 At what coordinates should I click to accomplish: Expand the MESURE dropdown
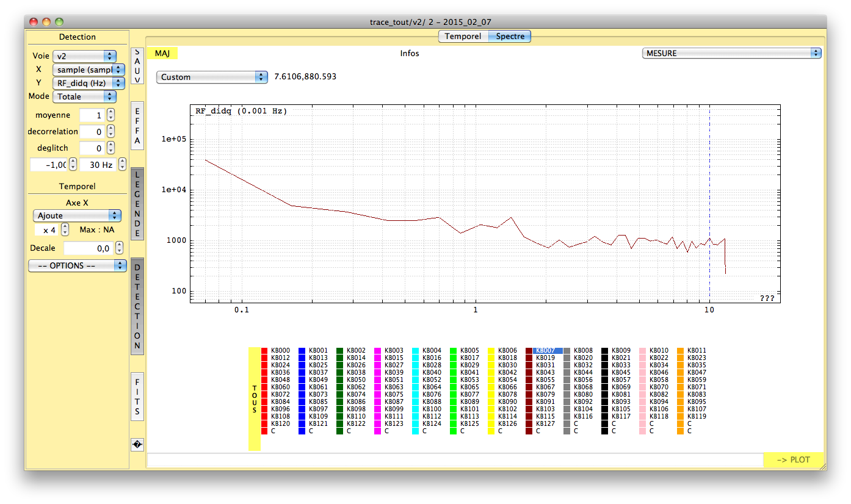731,53
